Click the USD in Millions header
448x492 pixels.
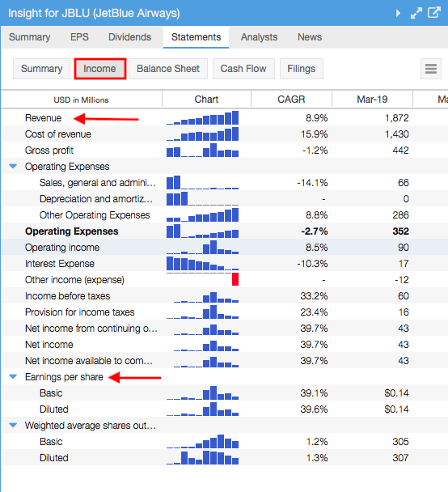click(x=81, y=100)
